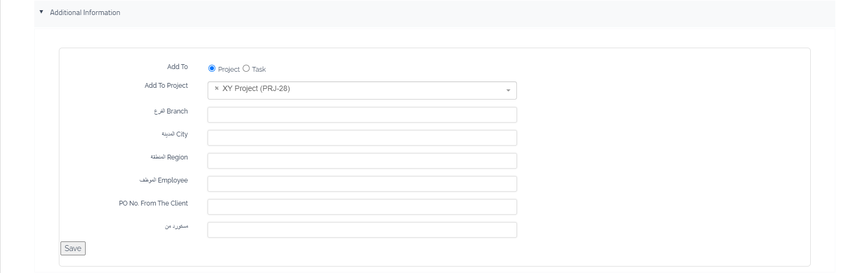Click the Branch field label
This screenshot has height=273, width=868.
click(171, 111)
